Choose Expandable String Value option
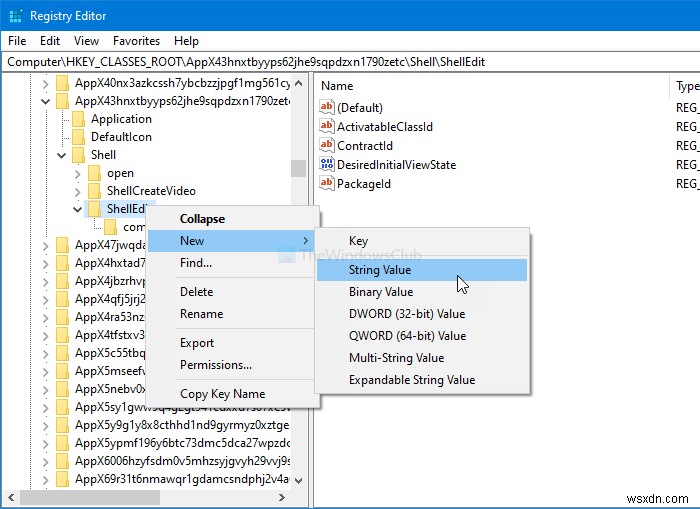 click(422, 380)
